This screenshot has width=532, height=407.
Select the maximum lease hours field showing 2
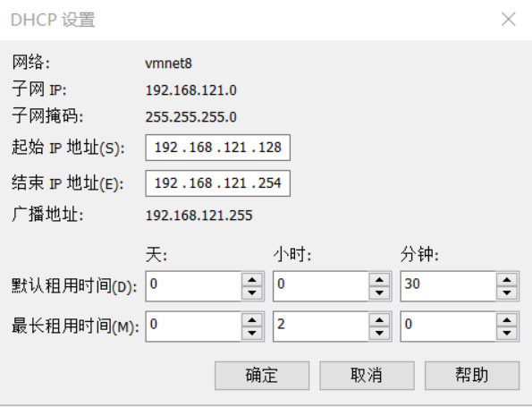click(x=321, y=326)
